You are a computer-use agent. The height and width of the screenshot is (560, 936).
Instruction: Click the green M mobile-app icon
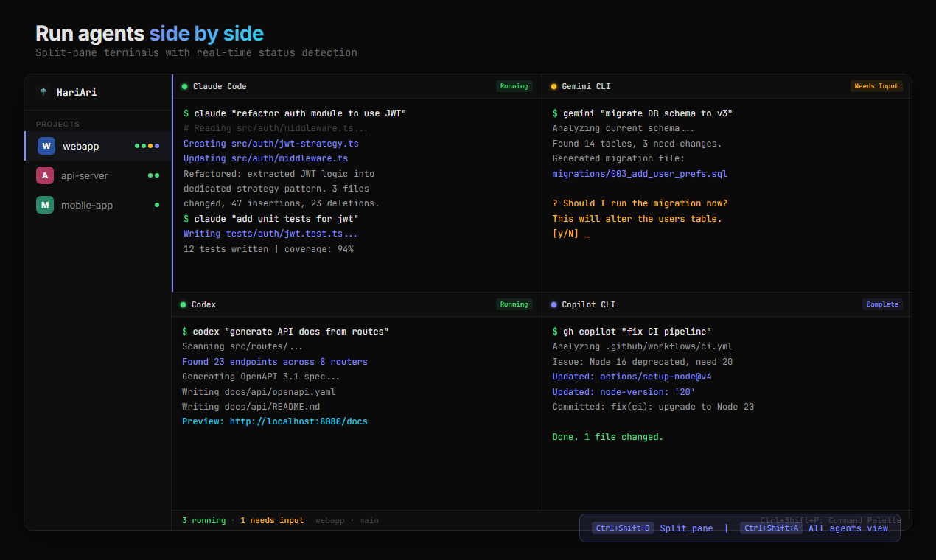tap(45, 205)
